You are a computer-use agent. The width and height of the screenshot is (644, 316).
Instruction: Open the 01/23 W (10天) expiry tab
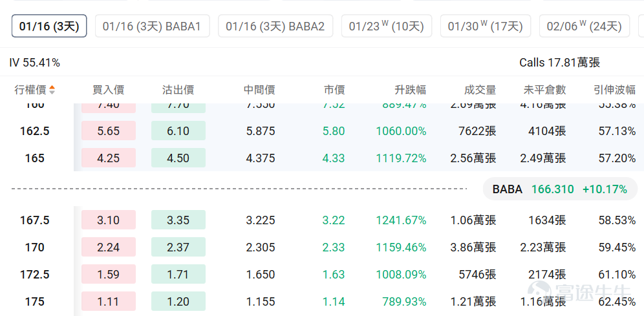pos(387,26)
